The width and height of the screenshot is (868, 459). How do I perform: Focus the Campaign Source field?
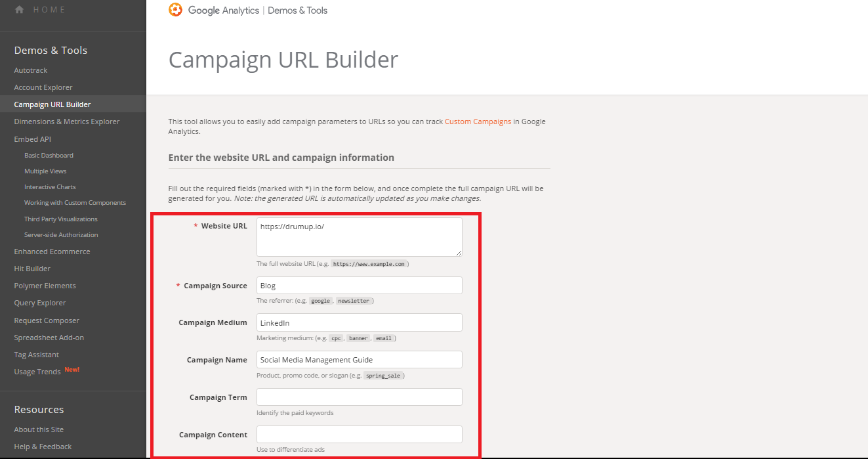pyautogui.click(x=360, y=286)
